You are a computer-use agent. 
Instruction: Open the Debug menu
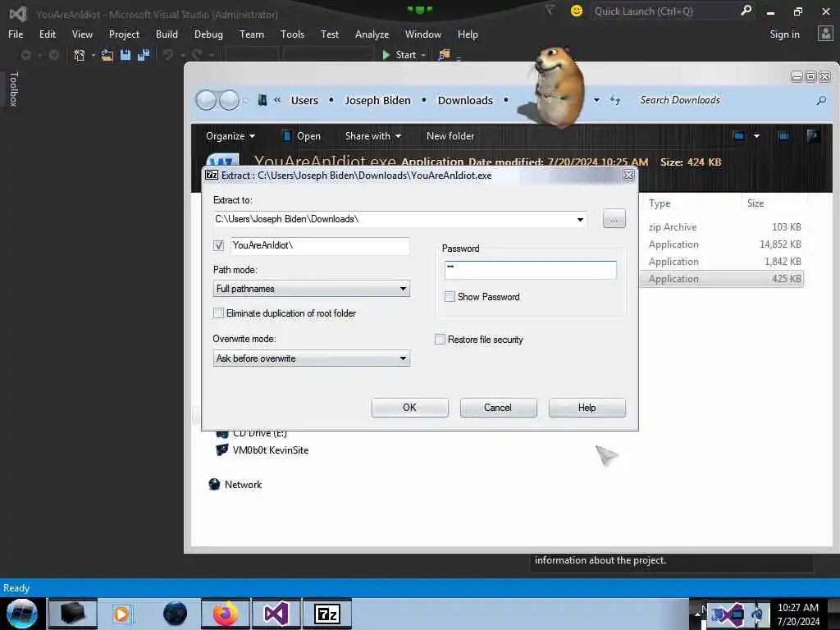click(x=208, y=34)
